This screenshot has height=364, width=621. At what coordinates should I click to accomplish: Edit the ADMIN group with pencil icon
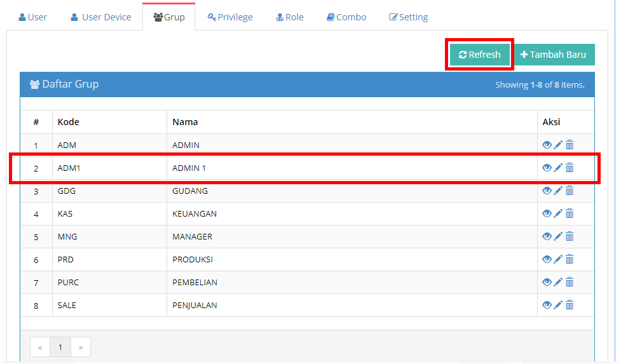tap(558, 145)
